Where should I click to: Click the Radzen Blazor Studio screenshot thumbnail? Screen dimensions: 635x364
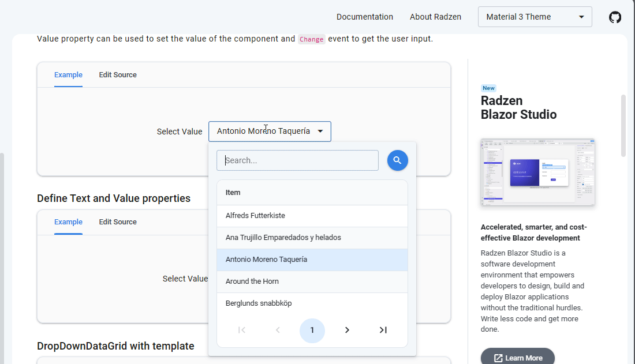537,172
